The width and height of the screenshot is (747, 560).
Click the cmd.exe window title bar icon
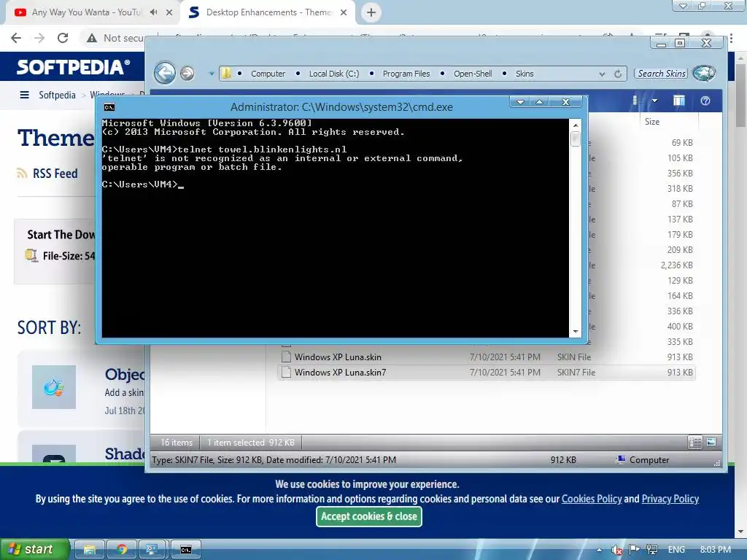coord(109,107)
